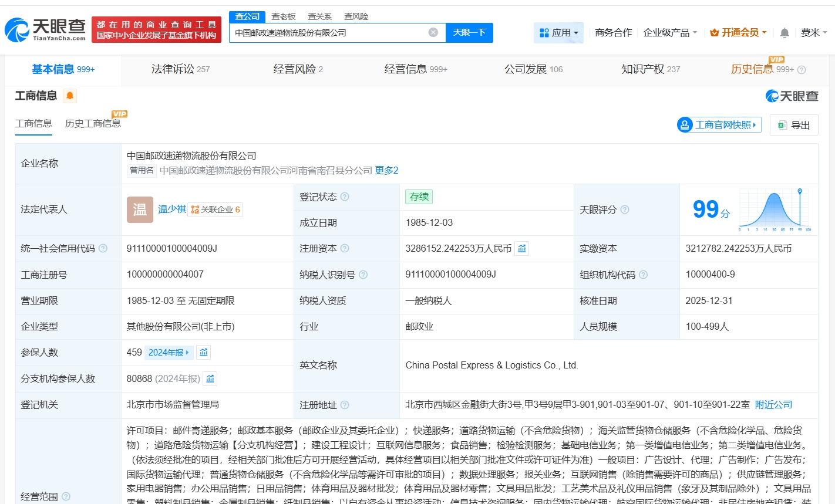This screenshot has height=504, width=835.
Task: Open the 附近公司 link
Action: click(x=773, y=404)
